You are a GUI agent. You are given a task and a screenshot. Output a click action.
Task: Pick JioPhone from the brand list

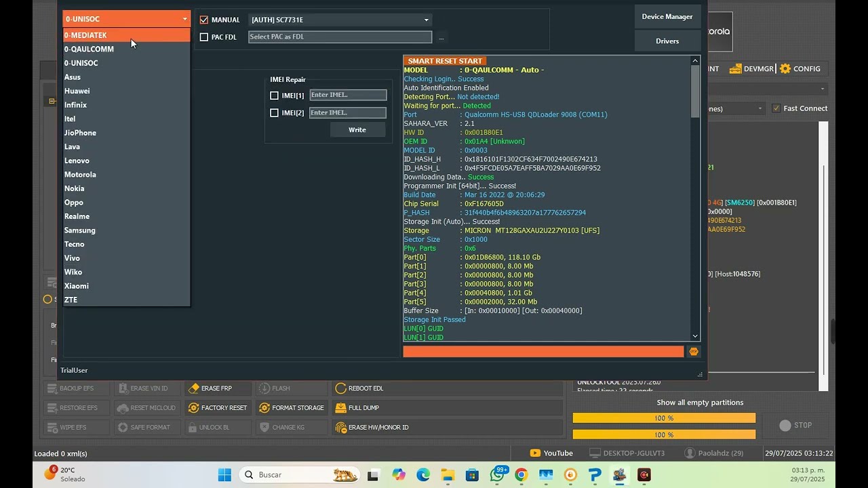click(127, 133)
